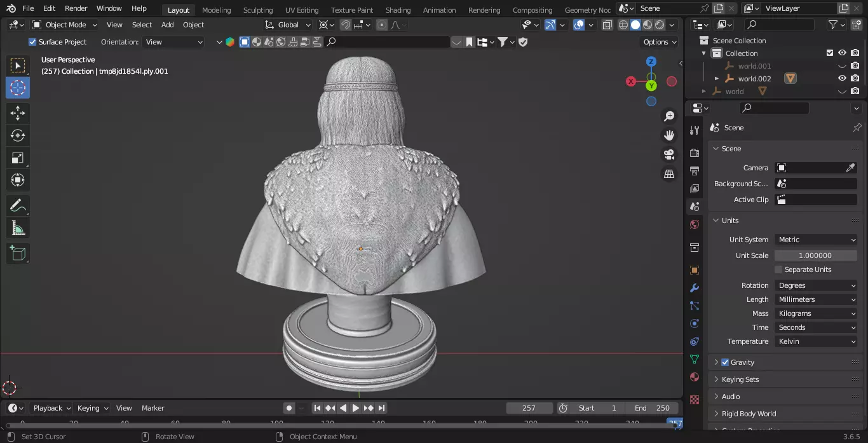Viewport: 868px width, 443px height.
Task: Toggle Collection visibility eye icon
Action: pos(842,53)
